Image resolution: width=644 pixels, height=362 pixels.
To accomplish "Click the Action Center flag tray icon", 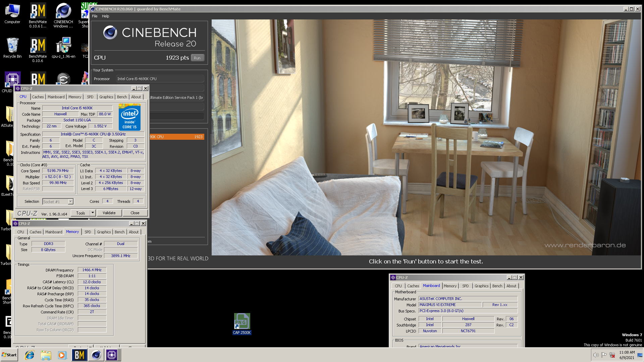I will click(604, 355).
